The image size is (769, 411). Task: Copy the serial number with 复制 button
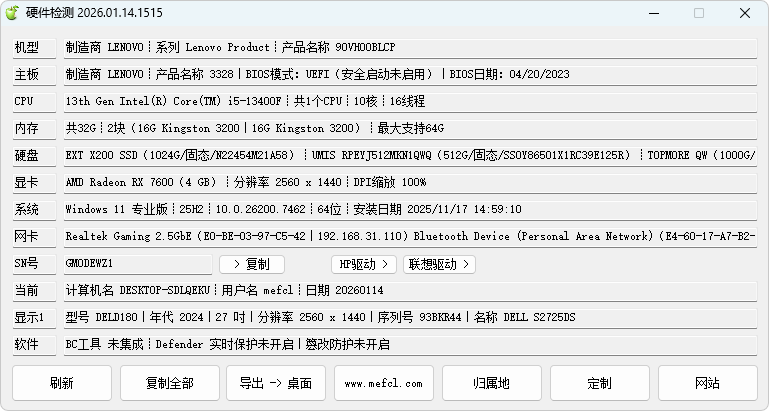[251, 264]
